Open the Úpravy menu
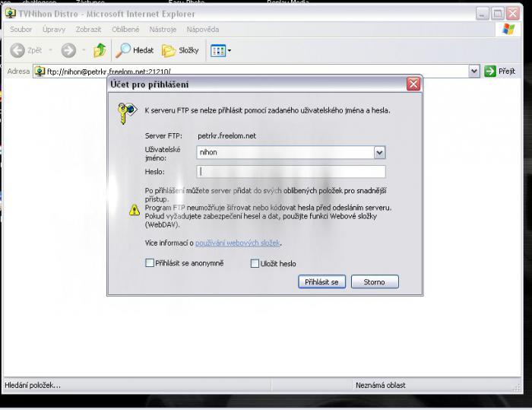 (x=54, y=30)
